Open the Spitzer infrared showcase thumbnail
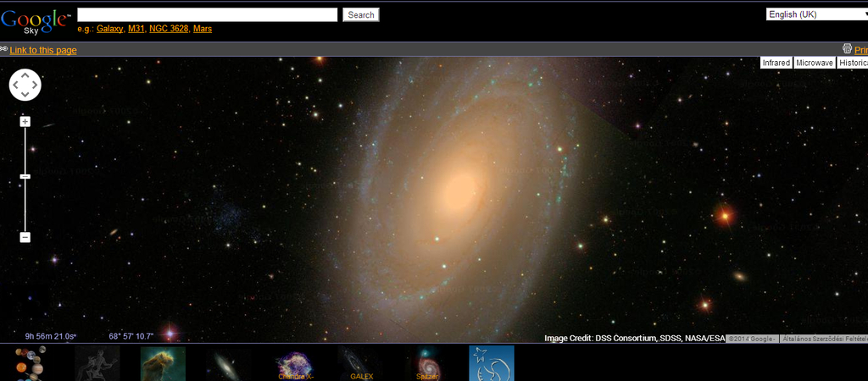The width and height of the screenshot is (868, 381). [x=426, y=363]
